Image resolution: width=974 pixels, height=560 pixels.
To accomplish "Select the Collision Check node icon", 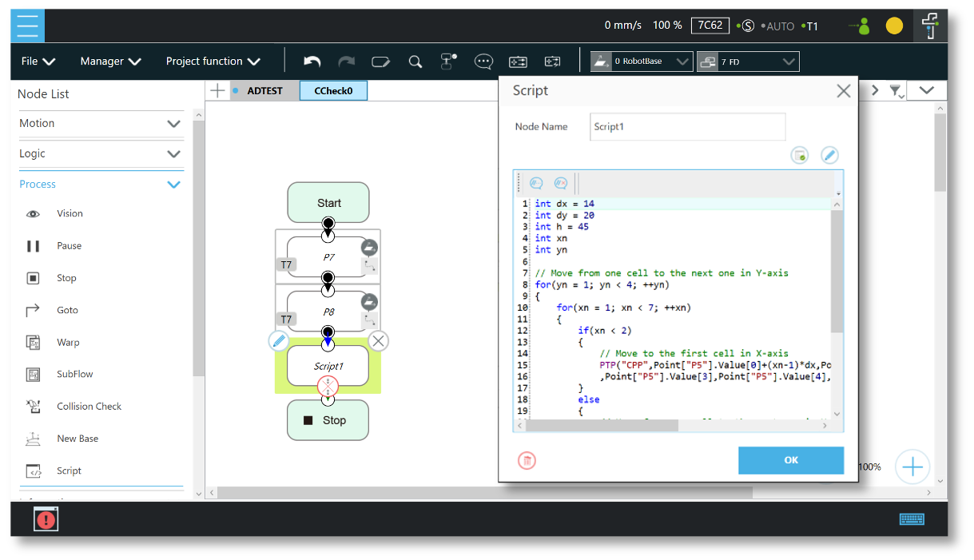I will (34, 407).
